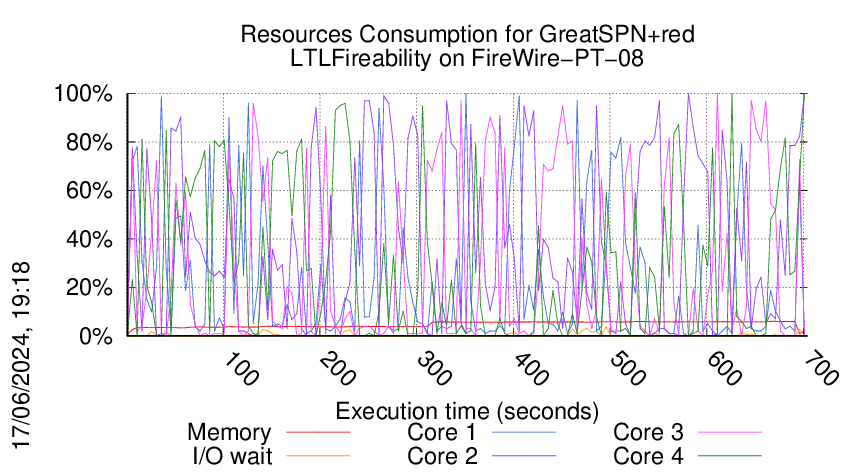Click the magenta Core 3 legend line sample
850x475 pixels.
730,432
